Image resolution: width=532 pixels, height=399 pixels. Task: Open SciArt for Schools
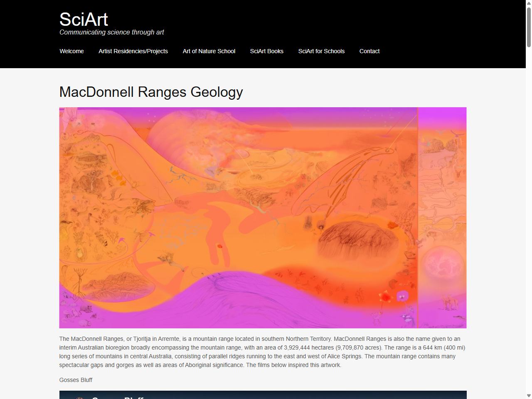point(321,52)
